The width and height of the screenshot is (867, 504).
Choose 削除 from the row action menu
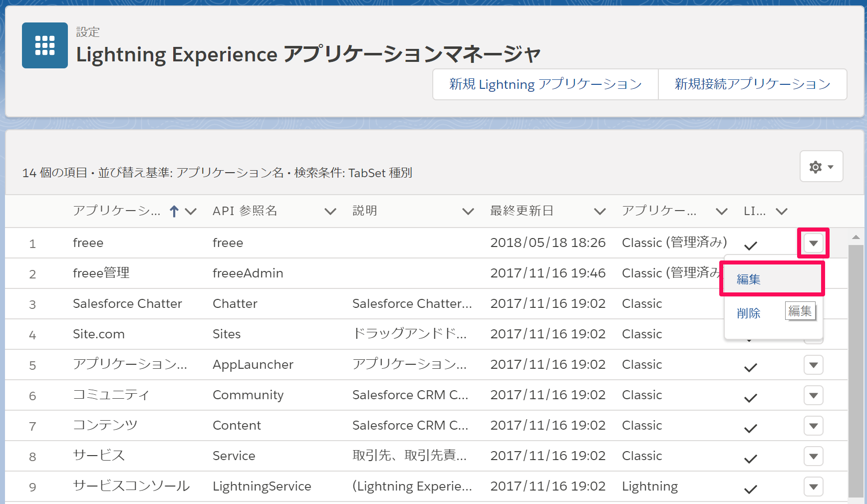(x=749, y=313)
